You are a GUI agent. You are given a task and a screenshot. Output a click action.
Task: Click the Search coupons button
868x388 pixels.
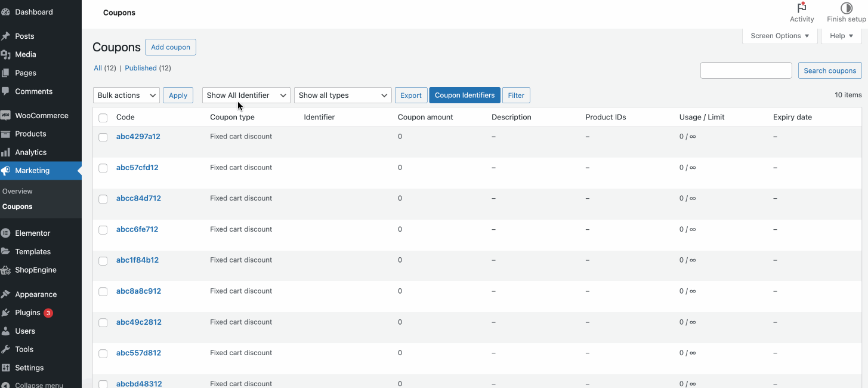pyautogui.click(x=830, y=70)
